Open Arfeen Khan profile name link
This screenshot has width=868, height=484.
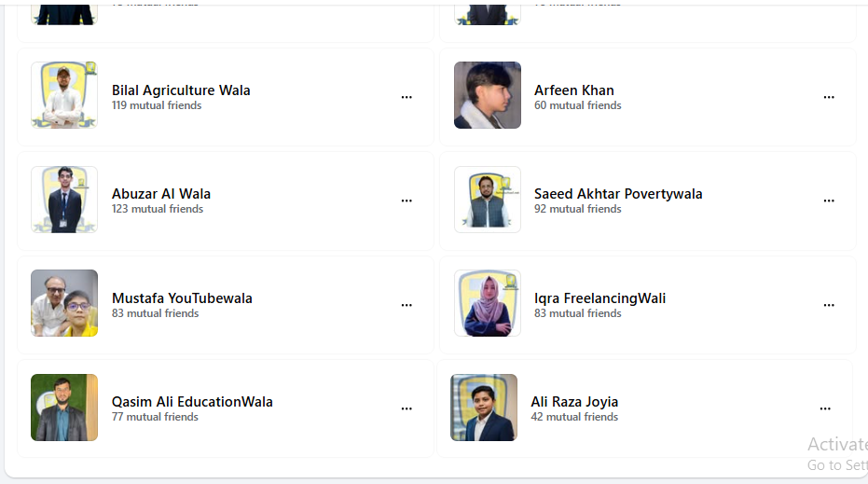tap(573, 90)
